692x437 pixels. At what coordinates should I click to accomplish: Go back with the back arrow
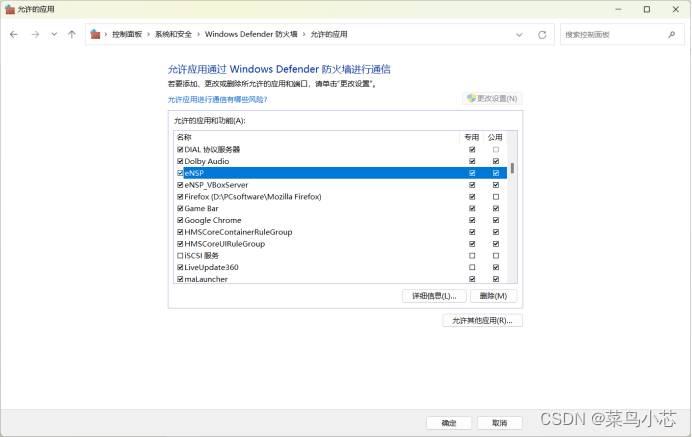(14, 34)
